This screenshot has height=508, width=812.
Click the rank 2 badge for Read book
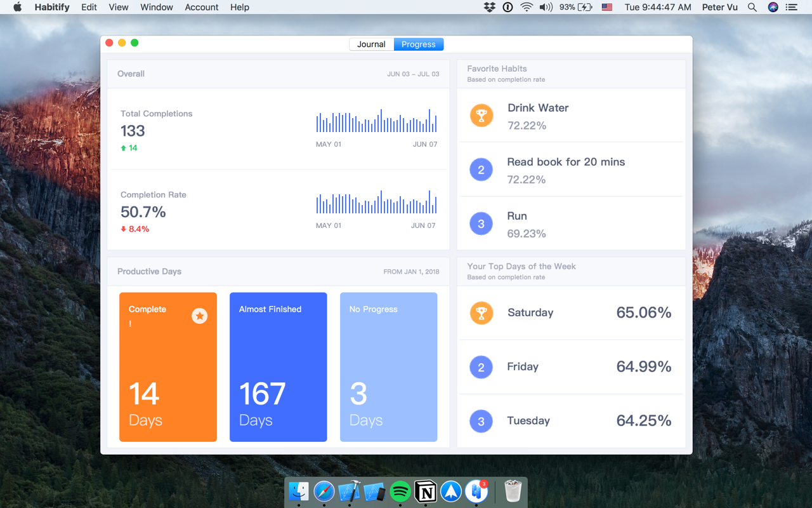coord(481,170)
